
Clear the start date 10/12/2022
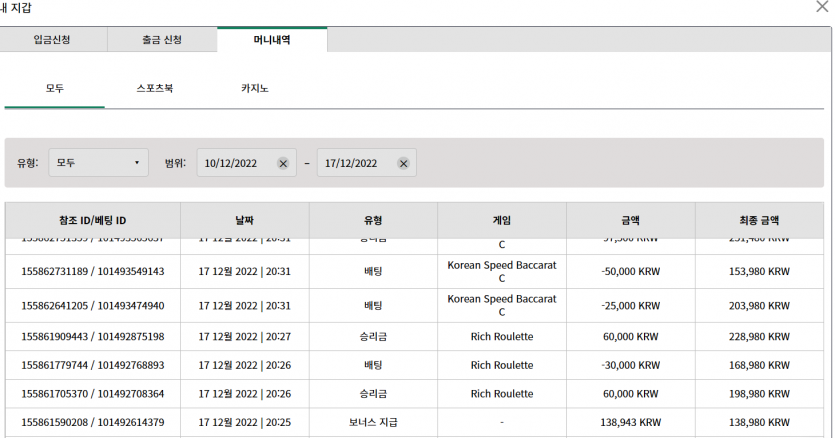(283, 164)
